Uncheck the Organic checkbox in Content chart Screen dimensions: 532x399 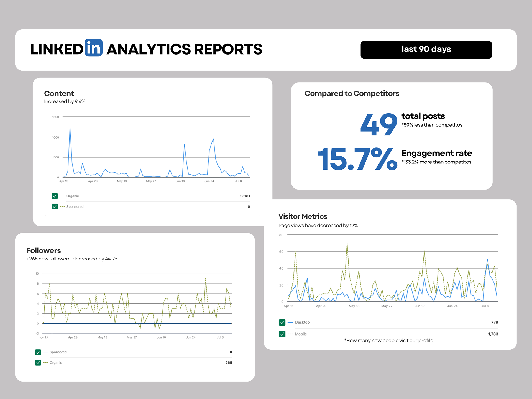coord(55,196)
